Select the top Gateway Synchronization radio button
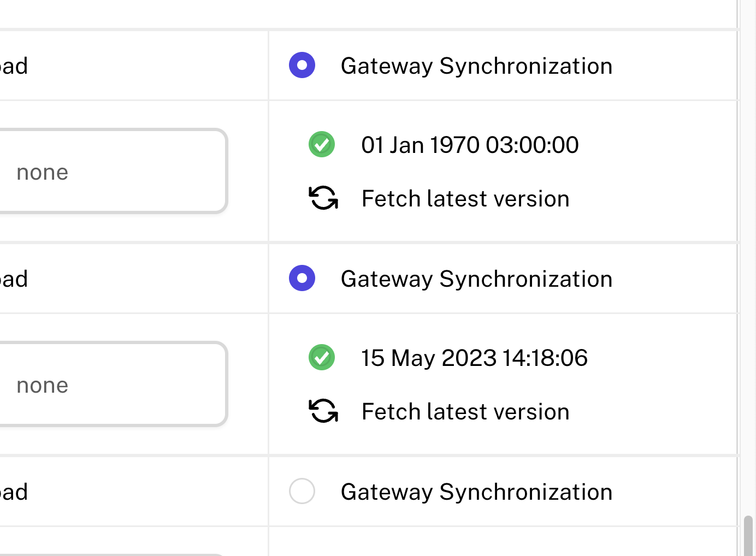756x556 pixels. (x=302, y=65)
